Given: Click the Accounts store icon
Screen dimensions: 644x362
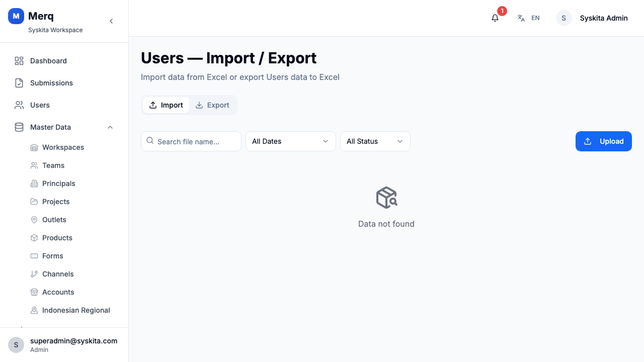Looking at the screenshot, I should (x=34, y=292).
